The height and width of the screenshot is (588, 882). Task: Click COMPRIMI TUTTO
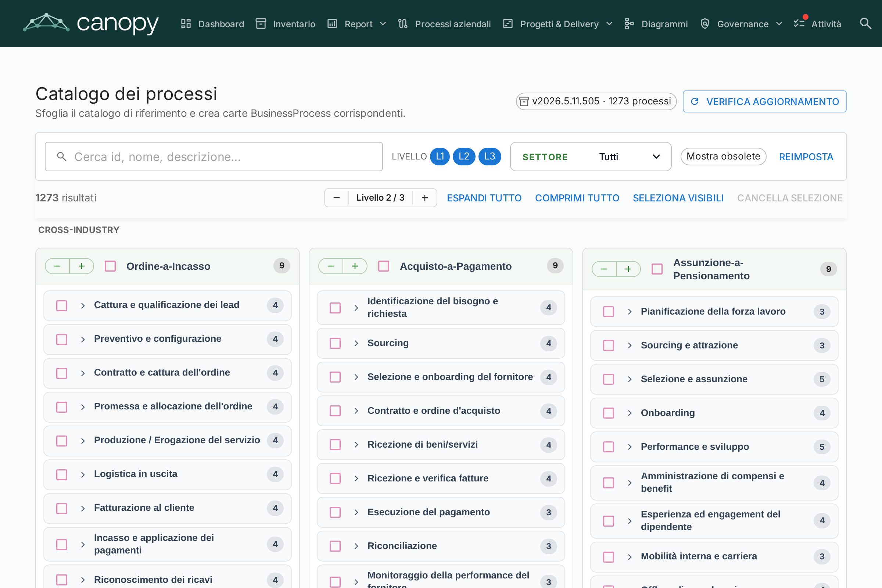pos(577,198)
